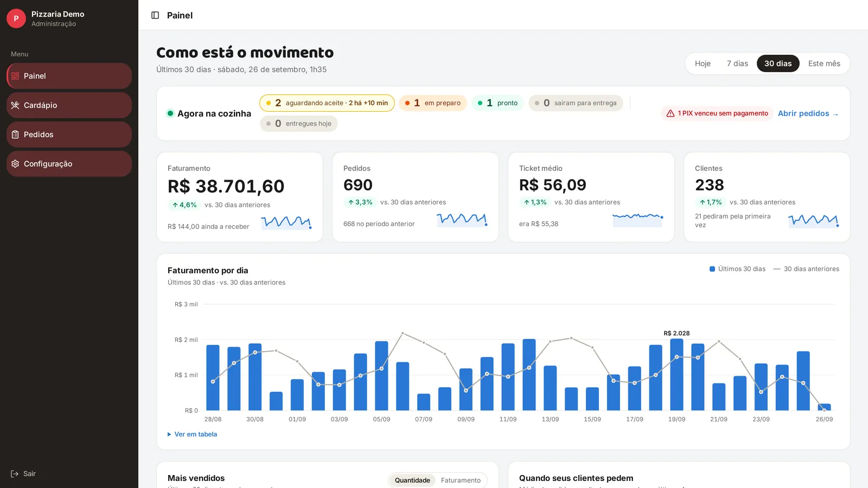Click the PIX warning triangle icon
Viewport: 868px width, 488px height.
coord(671,113)
